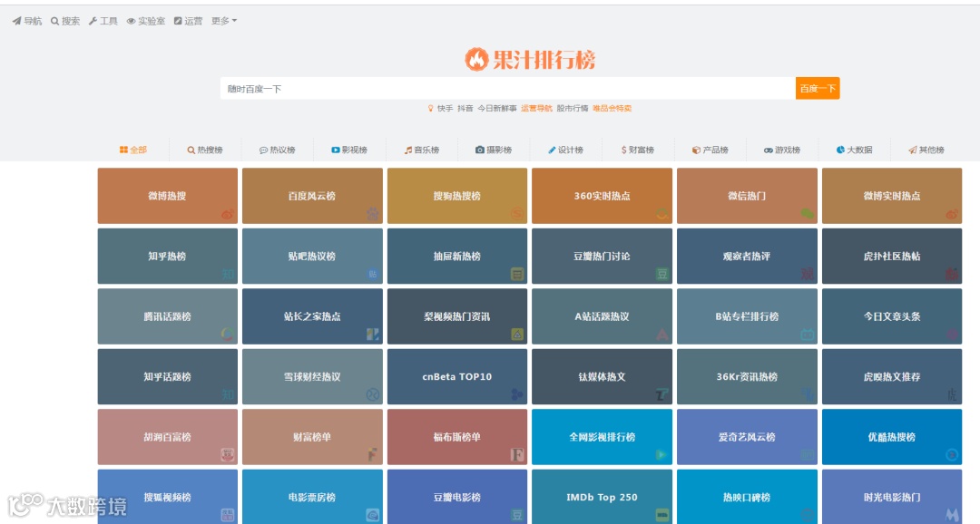Focus the 随时百度一下 search field

(x=507, y=89)
